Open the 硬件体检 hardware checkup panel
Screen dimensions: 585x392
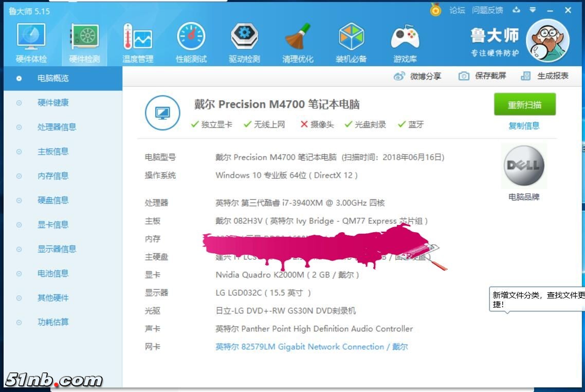coord(31,41)
